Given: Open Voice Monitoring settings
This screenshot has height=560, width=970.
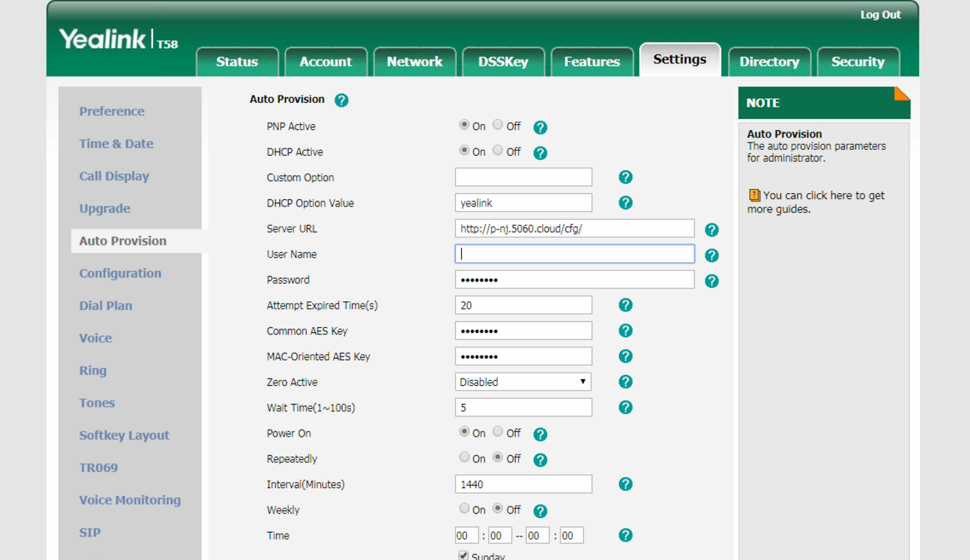Looking at the screenshot, I should click(x=130, y=499).
